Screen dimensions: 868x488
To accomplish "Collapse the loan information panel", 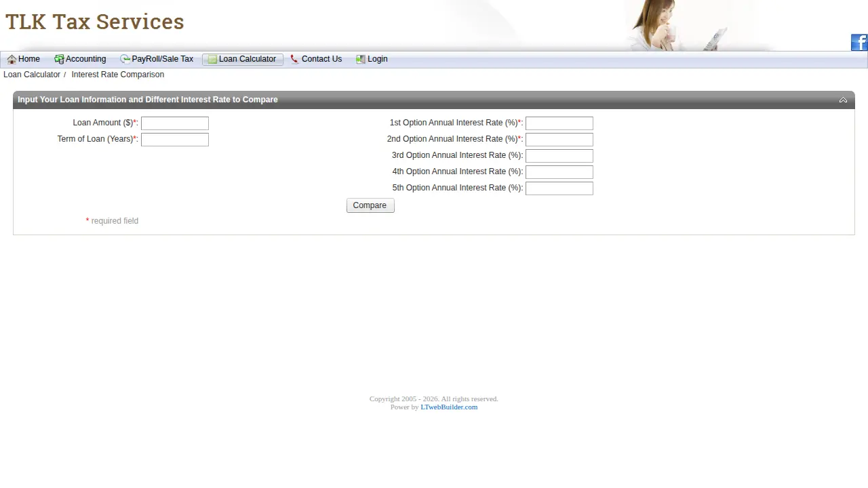I will click(843, 100).
